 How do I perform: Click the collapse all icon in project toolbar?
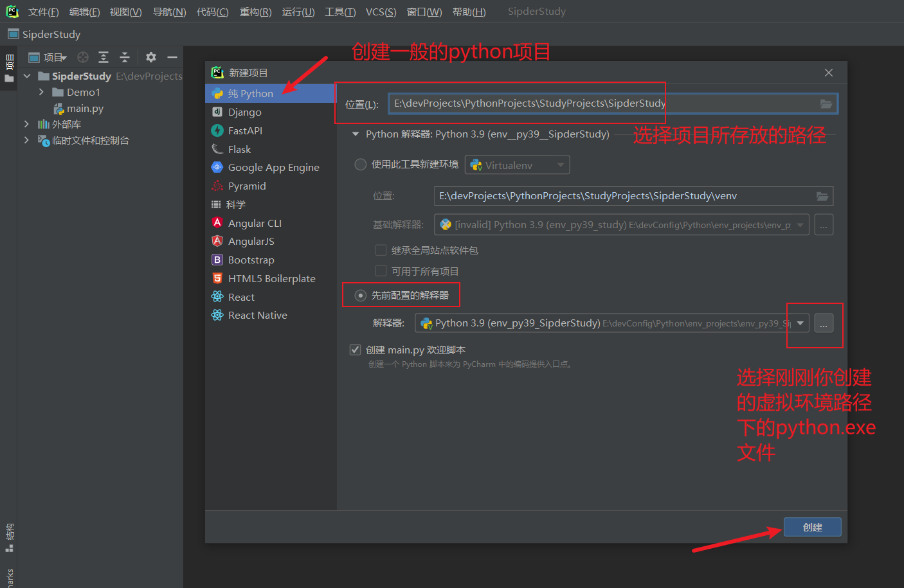125,57
